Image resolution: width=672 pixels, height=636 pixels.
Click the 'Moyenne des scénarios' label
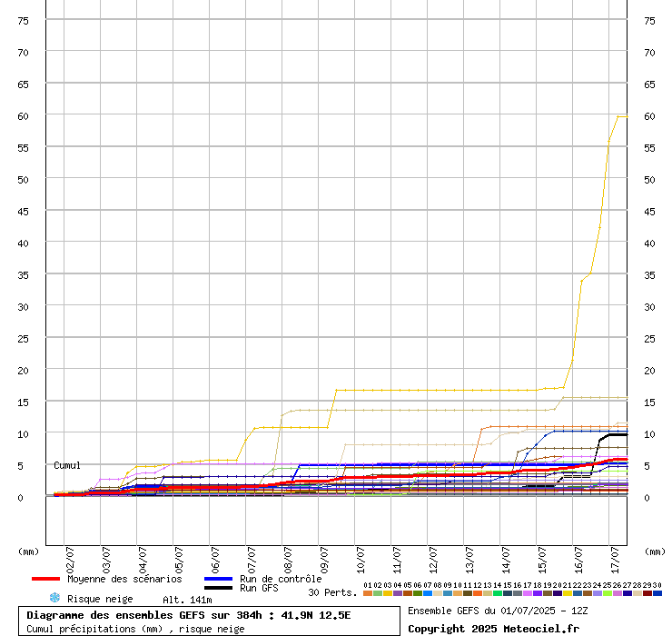(124, 579)
